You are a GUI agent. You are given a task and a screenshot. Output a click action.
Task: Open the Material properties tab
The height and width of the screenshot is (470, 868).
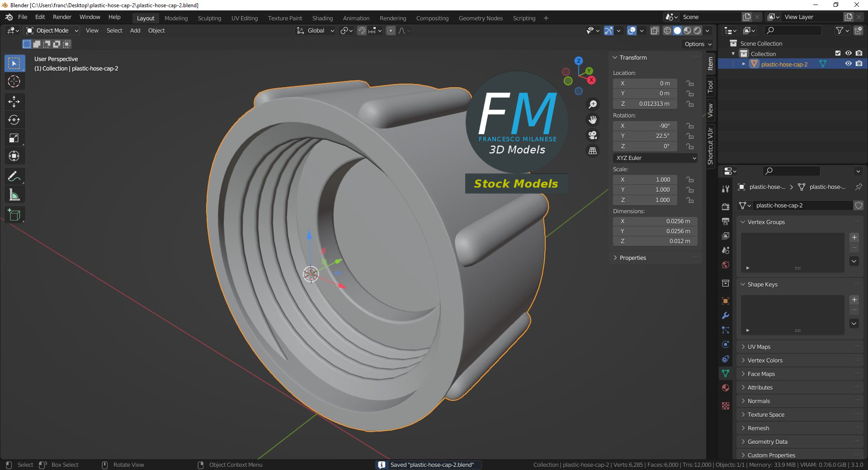pos(726,388)
